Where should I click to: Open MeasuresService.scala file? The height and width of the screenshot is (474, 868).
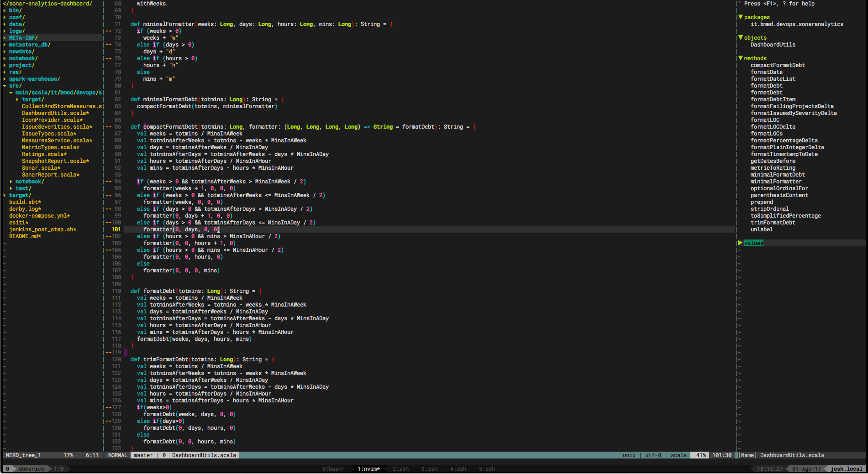click(57, 141)
